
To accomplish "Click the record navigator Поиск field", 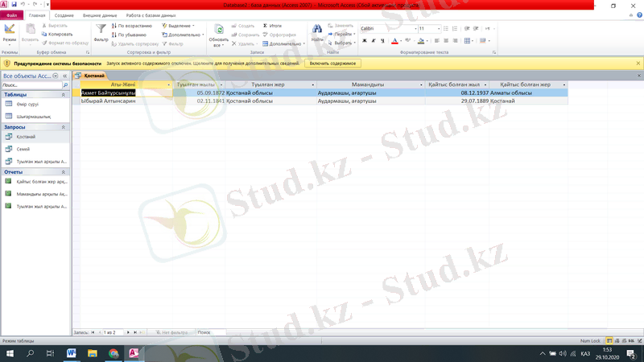I will click(210, 332).
